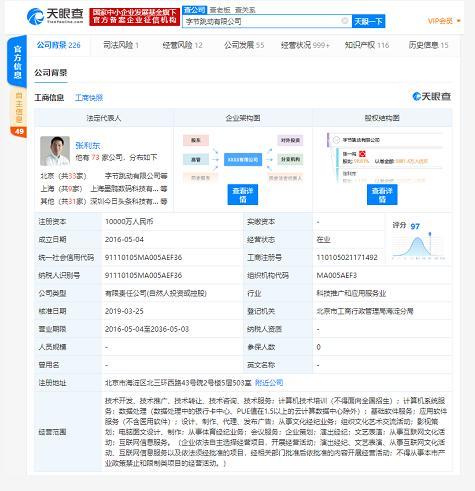Click the 工商快照 link
475x491 pixels.
[x=89, y=98]
